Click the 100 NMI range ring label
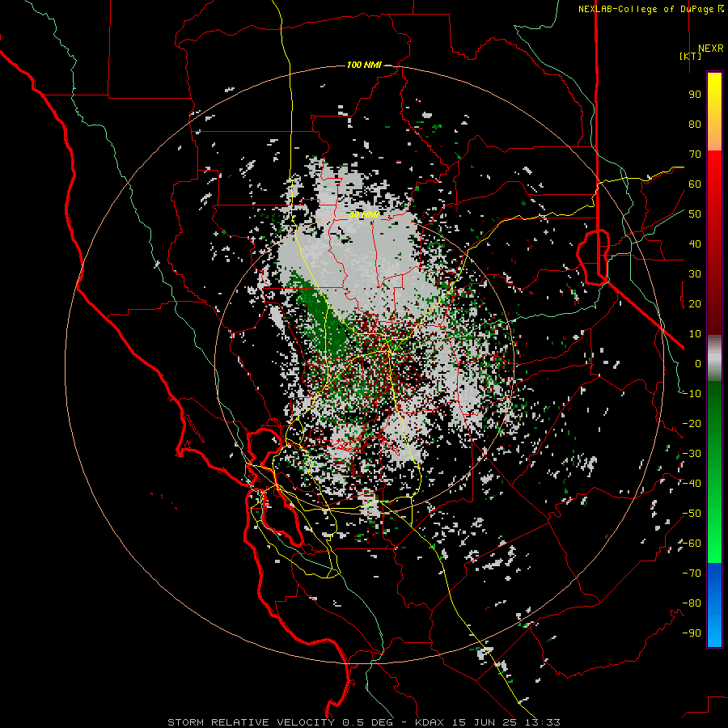Image resolution: width=728 pixels, height=728 pixels. [x=364, y=65]
